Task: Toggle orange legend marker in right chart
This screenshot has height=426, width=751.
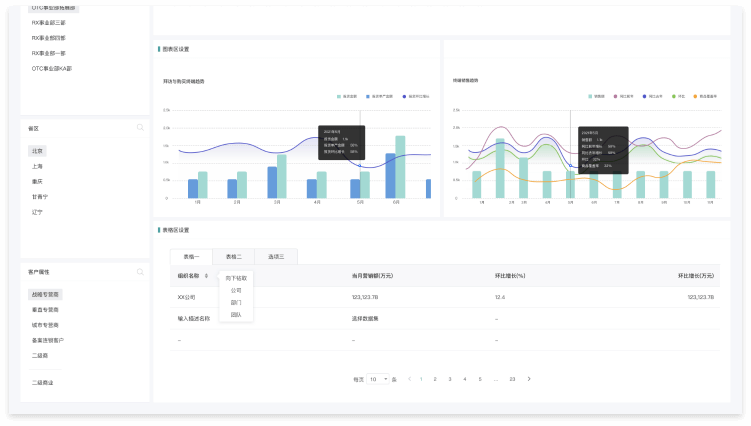Action: [696, 96]
